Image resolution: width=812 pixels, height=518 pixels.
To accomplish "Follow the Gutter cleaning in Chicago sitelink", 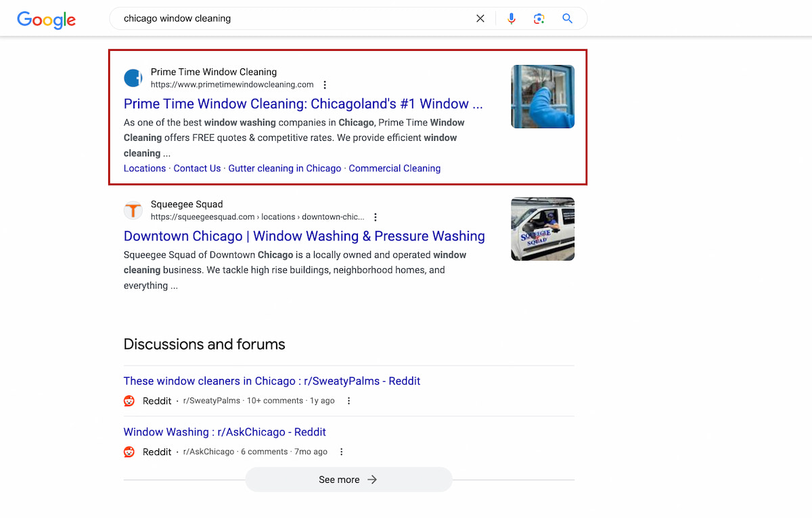I will pyautogui.click(x=284, y=169).
